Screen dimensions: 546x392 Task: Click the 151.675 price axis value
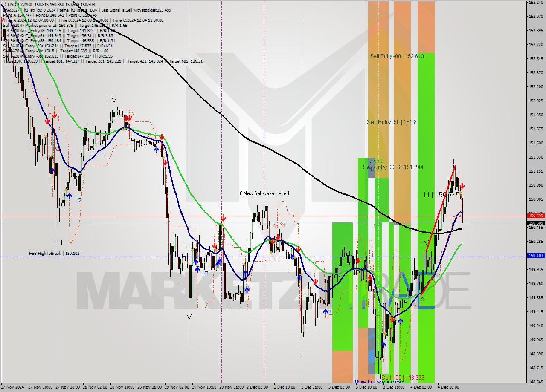536,129
